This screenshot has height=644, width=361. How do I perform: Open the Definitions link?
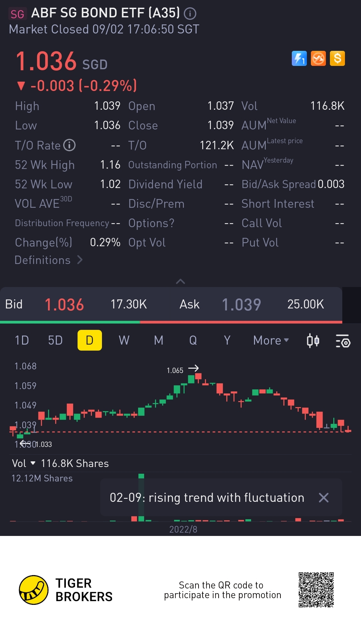coord(48,260)
